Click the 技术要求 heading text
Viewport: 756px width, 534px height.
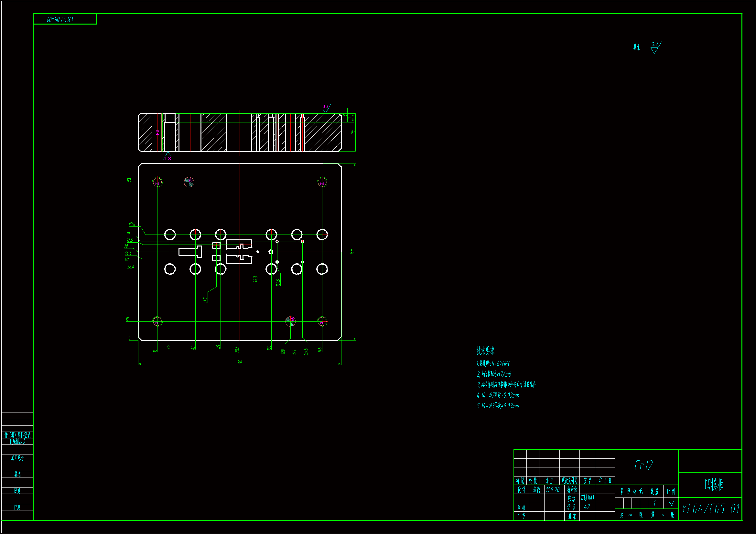tap(485, 351)
